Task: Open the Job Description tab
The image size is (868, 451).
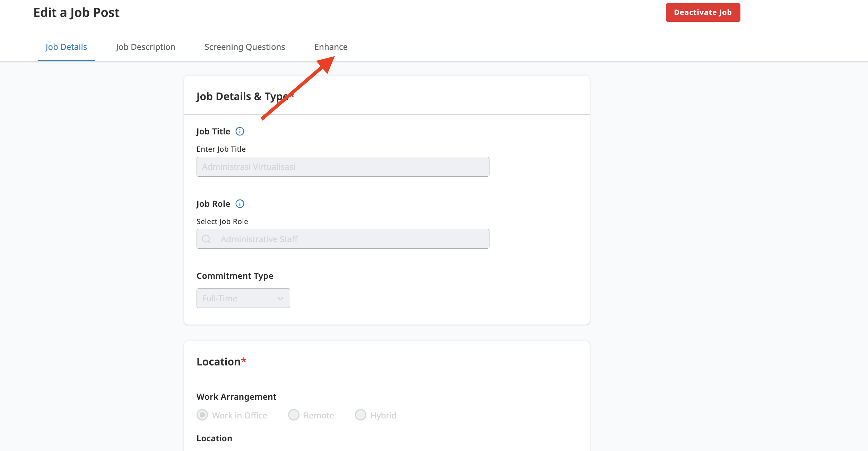Action: tap(146, 47)
